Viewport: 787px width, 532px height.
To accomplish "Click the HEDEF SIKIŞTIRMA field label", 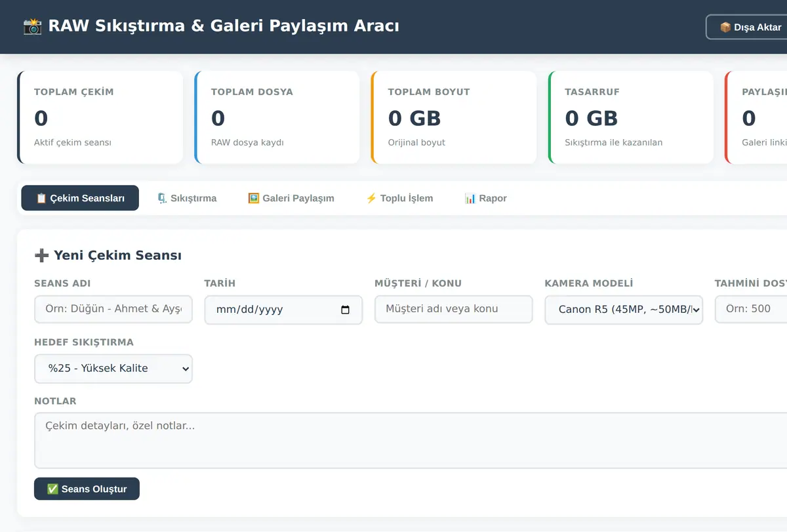I will [x=84, y=342].
